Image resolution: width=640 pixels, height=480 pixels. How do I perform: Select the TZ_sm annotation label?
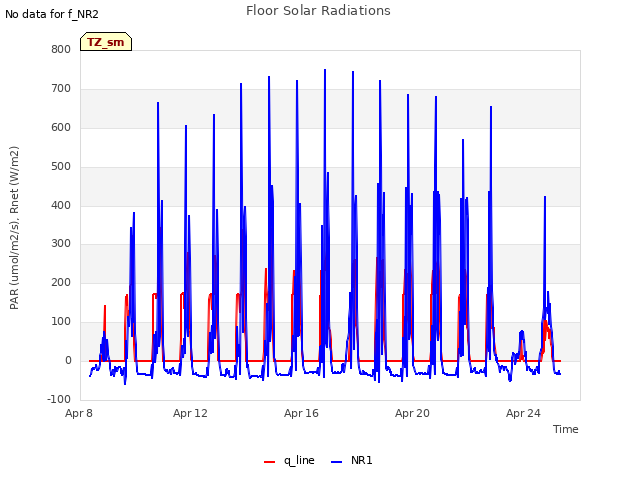tap(106, 42)
